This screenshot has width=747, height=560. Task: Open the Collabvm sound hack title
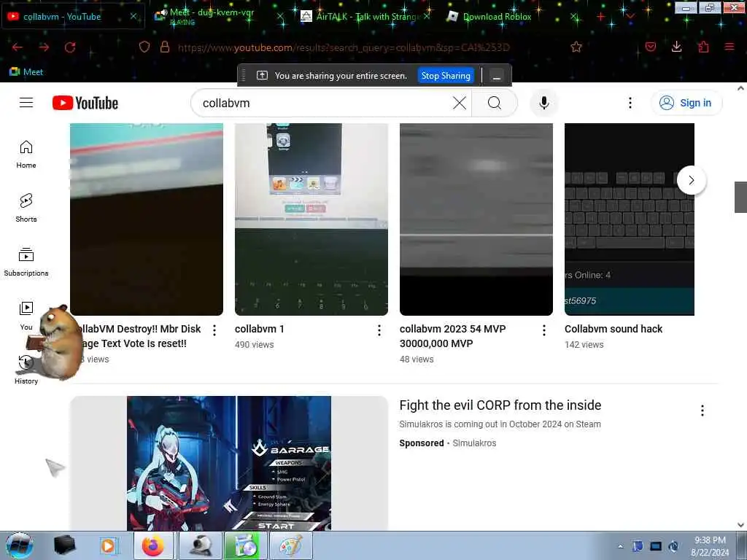click(613, 329)
